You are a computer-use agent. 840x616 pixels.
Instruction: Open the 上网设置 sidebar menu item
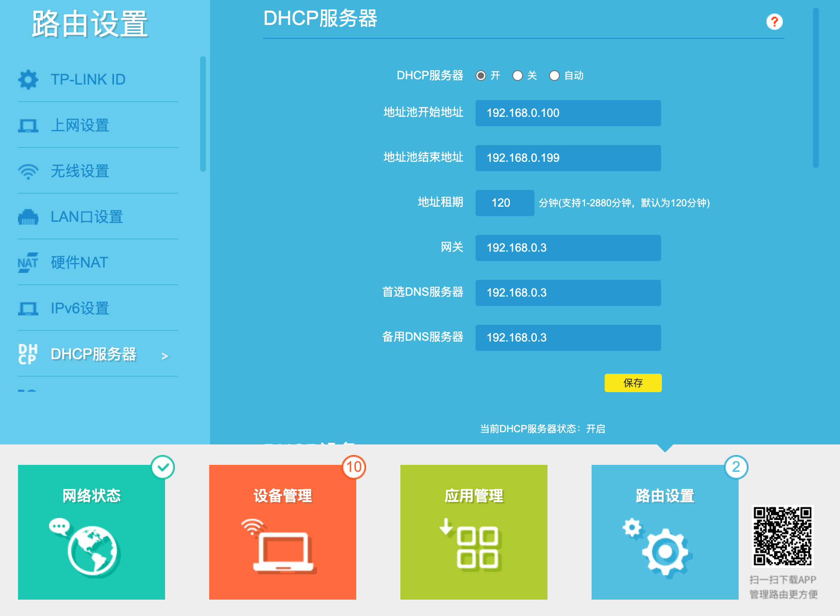80,125
